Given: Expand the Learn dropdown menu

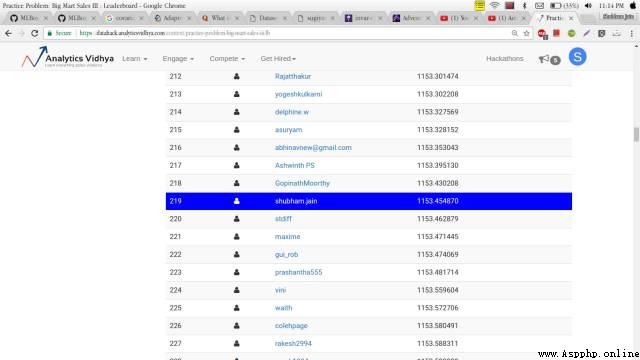Looking at the screenshot, I should 135,59.
